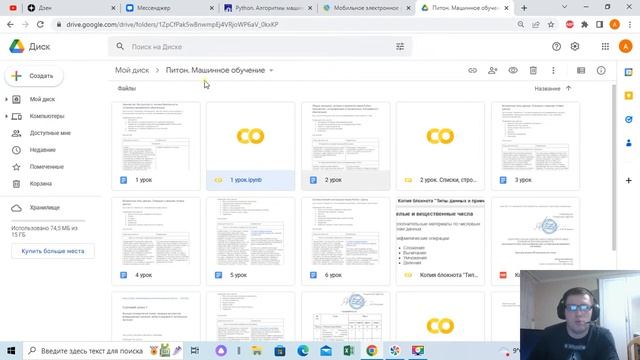Open the Google apps grid
This screenshot has height=360, width=640.
tap(605, 47)
